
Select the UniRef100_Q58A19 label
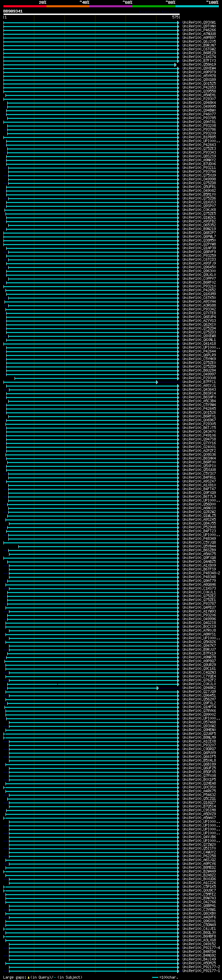click(x=199, y=65)
